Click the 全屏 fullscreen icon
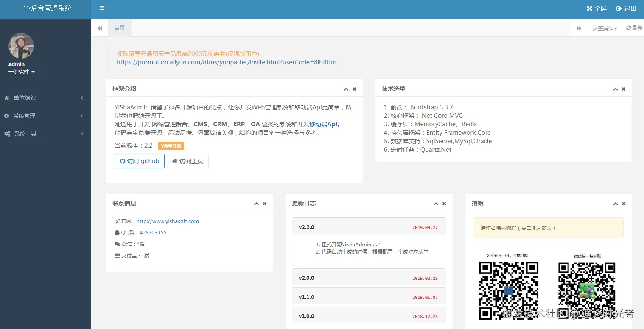 click(x=589, y=8)
